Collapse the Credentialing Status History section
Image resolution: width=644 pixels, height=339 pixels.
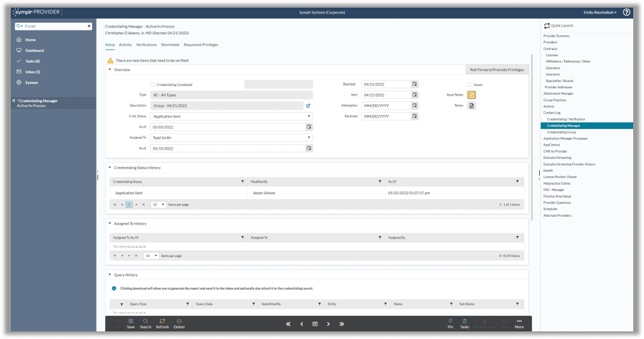109,168
